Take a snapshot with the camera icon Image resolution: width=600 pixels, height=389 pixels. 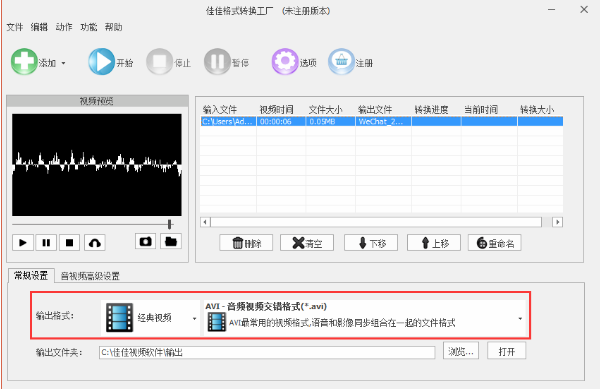point(145,242)
